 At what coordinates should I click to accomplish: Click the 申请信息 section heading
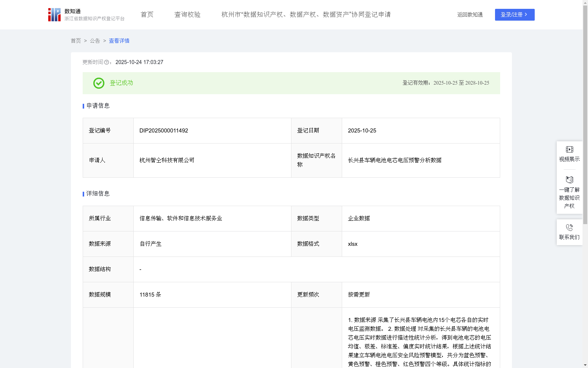(x=98, y=106)
